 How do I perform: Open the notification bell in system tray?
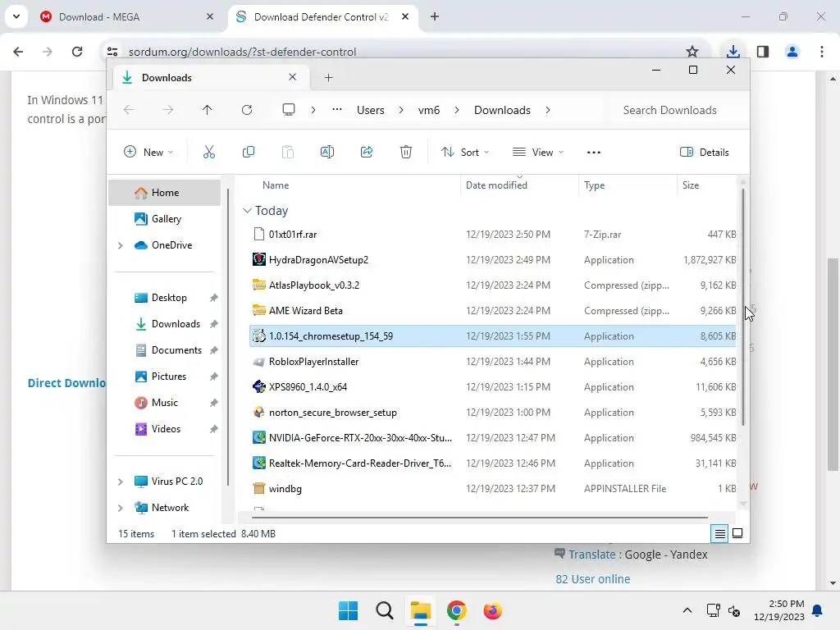point(818,610)
